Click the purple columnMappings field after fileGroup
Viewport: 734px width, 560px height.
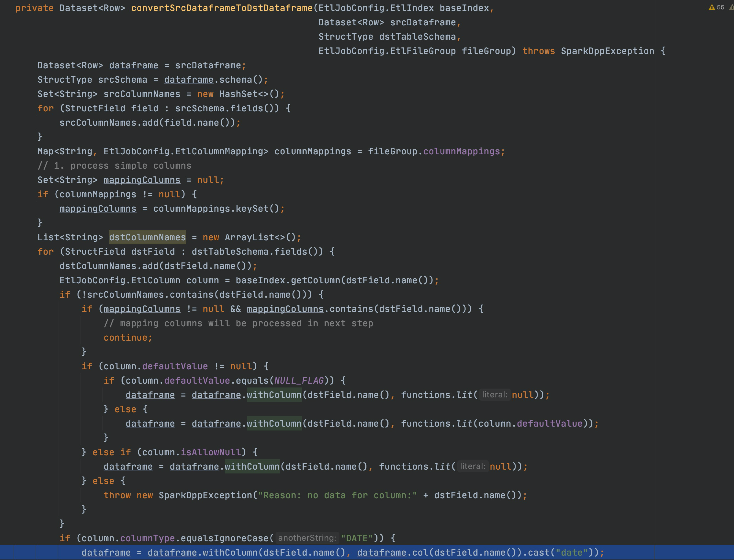point(462,151)
